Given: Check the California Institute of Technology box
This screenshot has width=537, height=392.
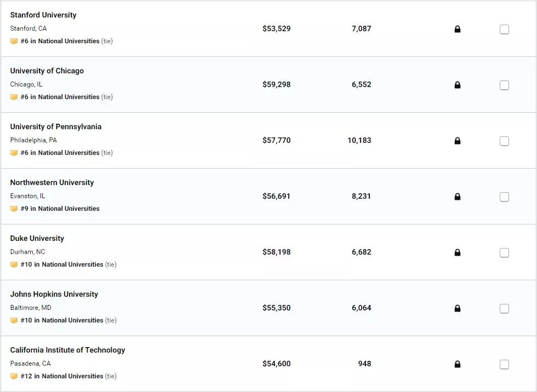Looking at the screenshot, I should 504,365.
